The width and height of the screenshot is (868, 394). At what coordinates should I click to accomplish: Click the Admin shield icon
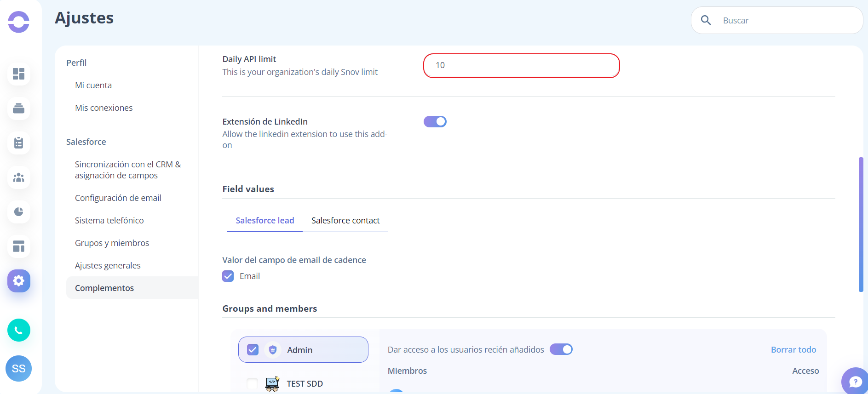(x=273, y=350)
